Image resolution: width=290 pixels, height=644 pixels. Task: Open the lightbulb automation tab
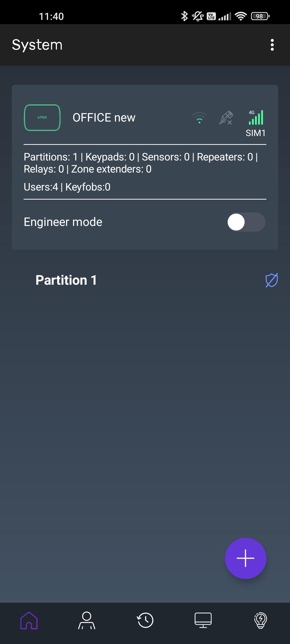tap(260, 620)
